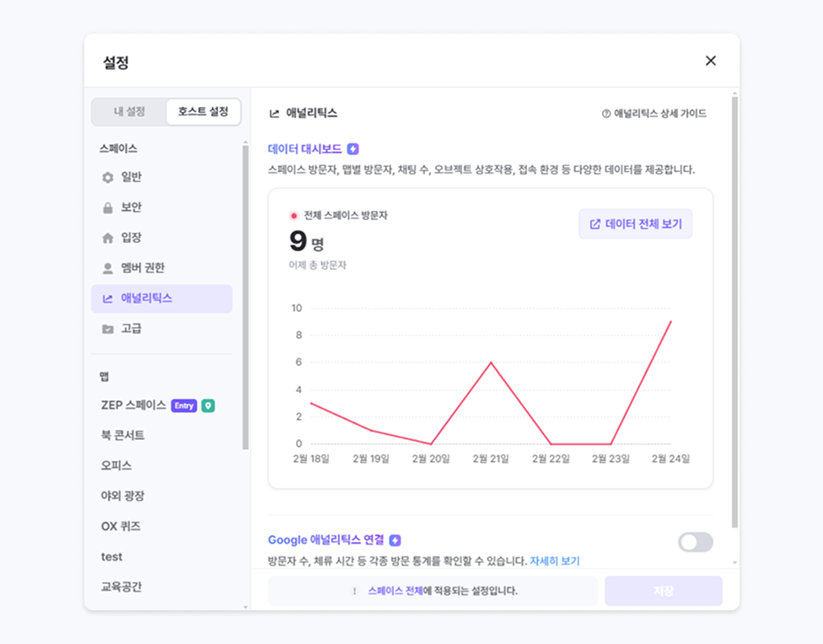Click the lightning badge beside 데이터 대시보드
Screen dimensions: 823x644
(x=353, y=149)
